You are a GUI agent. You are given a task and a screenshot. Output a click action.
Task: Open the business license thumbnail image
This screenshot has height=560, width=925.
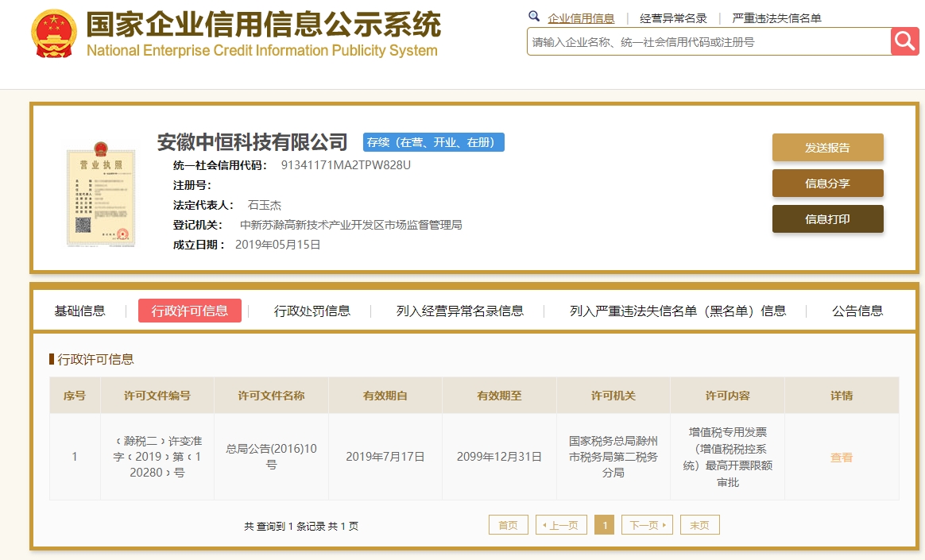101,194
